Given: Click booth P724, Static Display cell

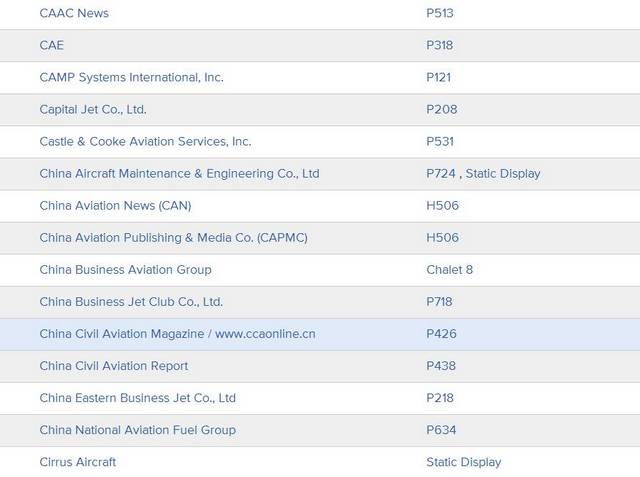Looking at the screenshot, I should tap(483, 173).
